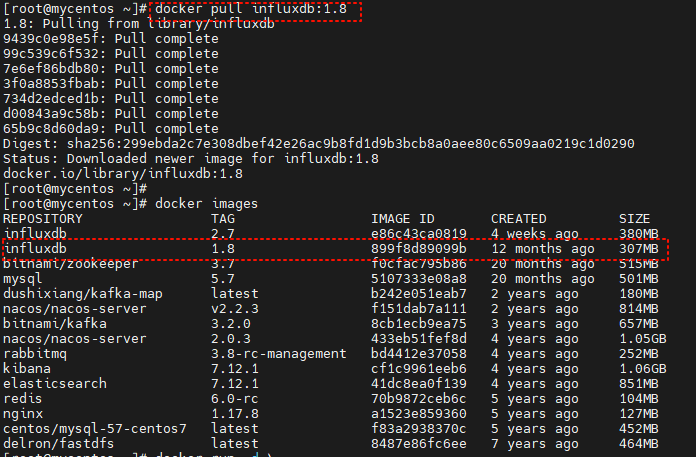Click image ID 5107333e08a8

click(419, 279)
